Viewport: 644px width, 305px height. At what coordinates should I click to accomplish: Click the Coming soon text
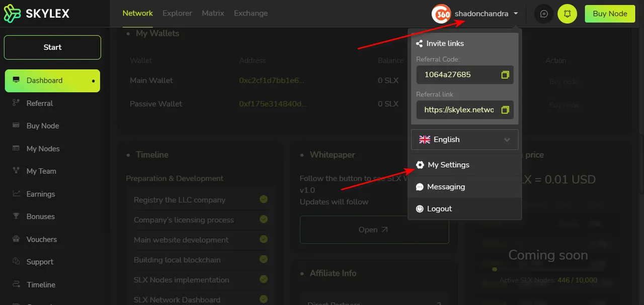[x=548, y=255]
